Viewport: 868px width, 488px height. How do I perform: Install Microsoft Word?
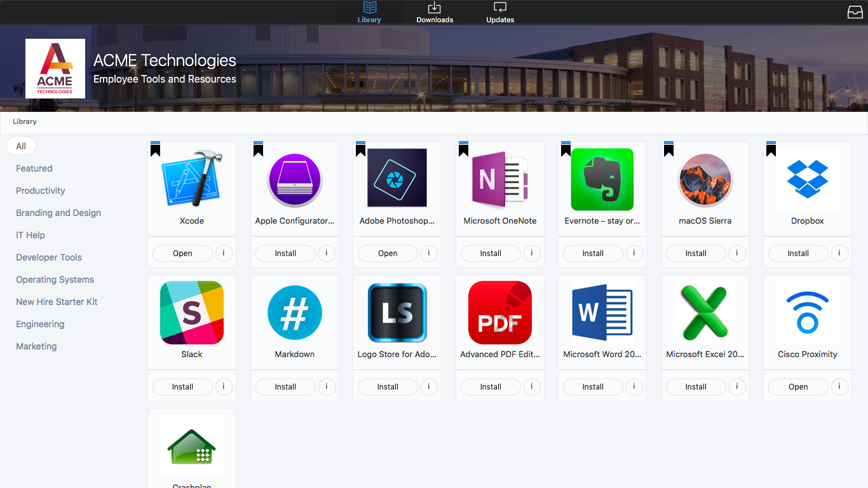coord(593,386)
